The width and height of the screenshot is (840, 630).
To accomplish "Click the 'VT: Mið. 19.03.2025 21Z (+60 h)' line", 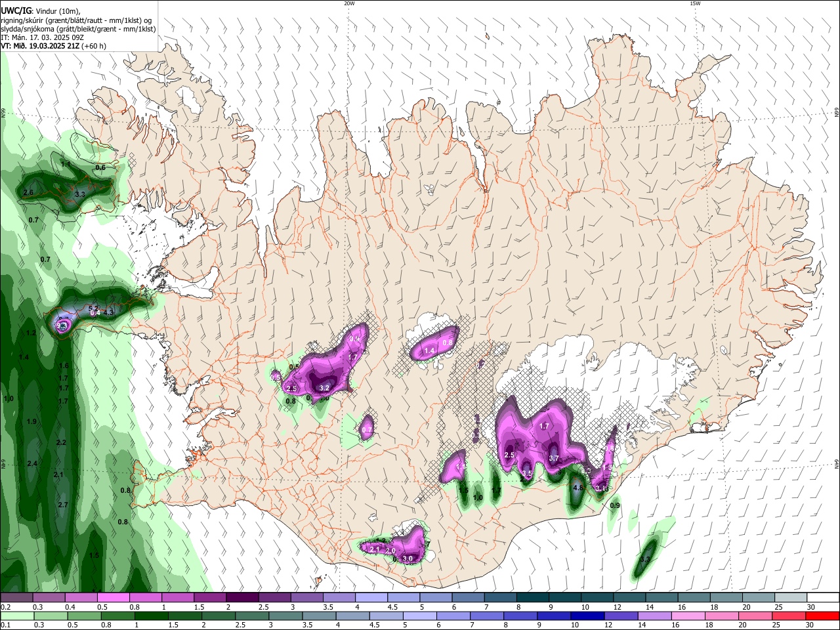I will 54,46.
